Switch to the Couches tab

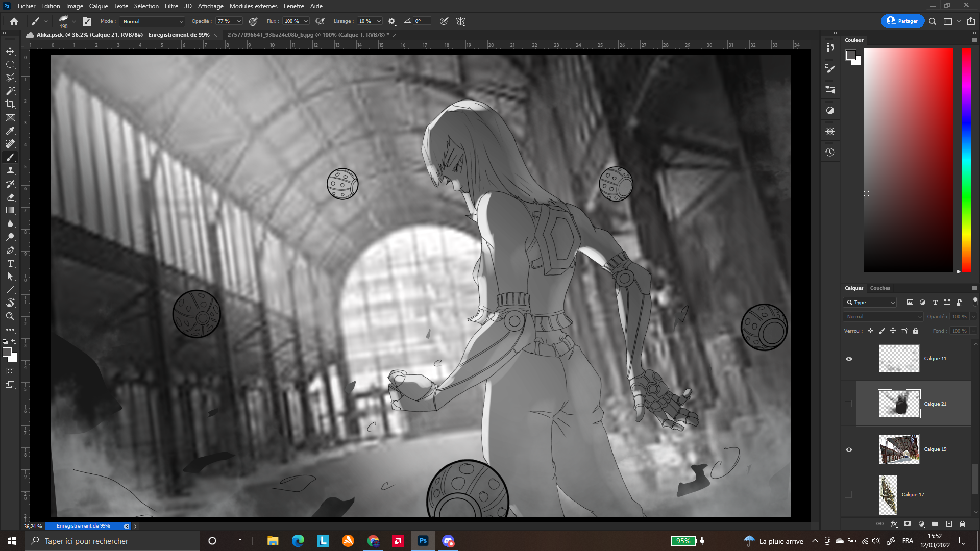click(879, 288)
